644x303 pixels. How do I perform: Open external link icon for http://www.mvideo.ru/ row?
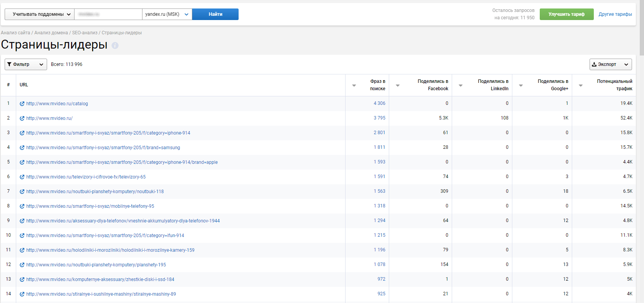[22, 118]
